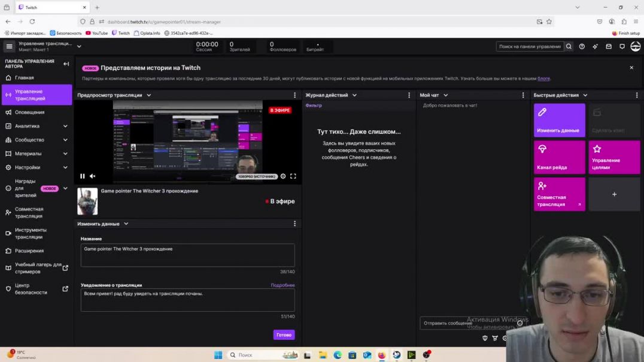Viewport: 644px width, 362px height.
Task: Open the hamburger menu at top left
Action: (9, 47)
